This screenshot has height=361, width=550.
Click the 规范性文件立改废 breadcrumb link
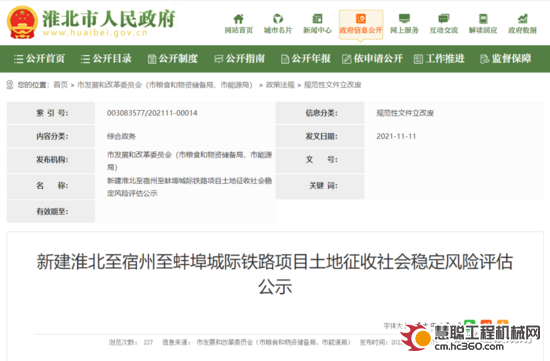333,85
